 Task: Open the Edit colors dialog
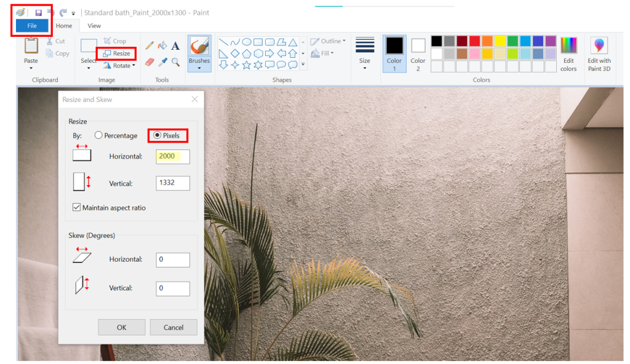pyautogui.click(x=568, y=55)
